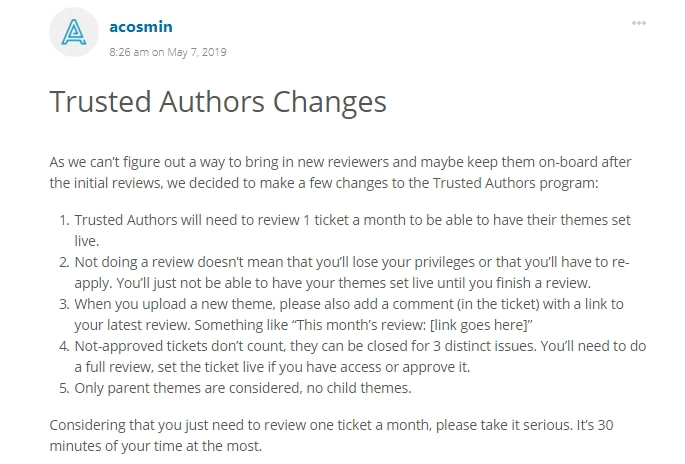
Task: Click the closing paragraph about 30 minutes
Action: 331,435
